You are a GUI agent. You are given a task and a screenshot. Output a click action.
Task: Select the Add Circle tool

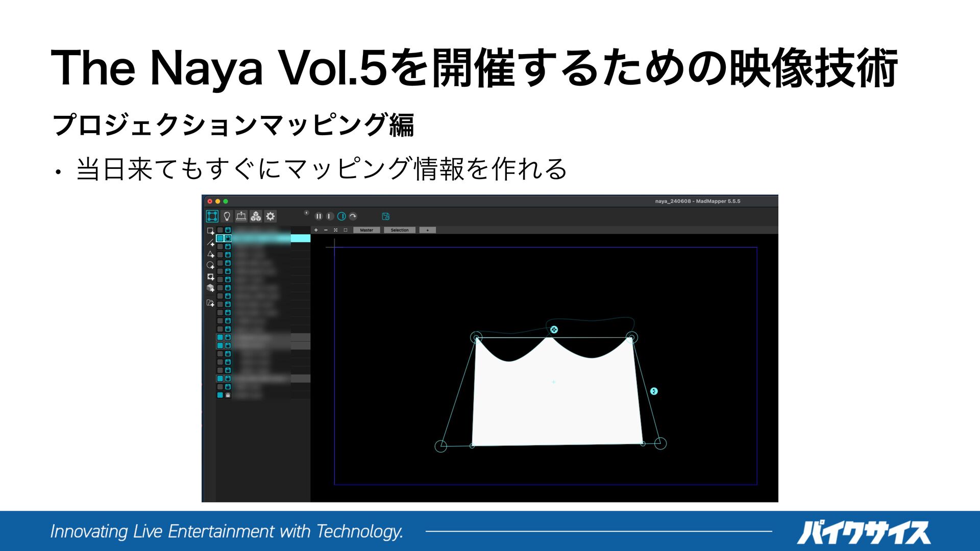pyautogui.click(x=210, y=265)
